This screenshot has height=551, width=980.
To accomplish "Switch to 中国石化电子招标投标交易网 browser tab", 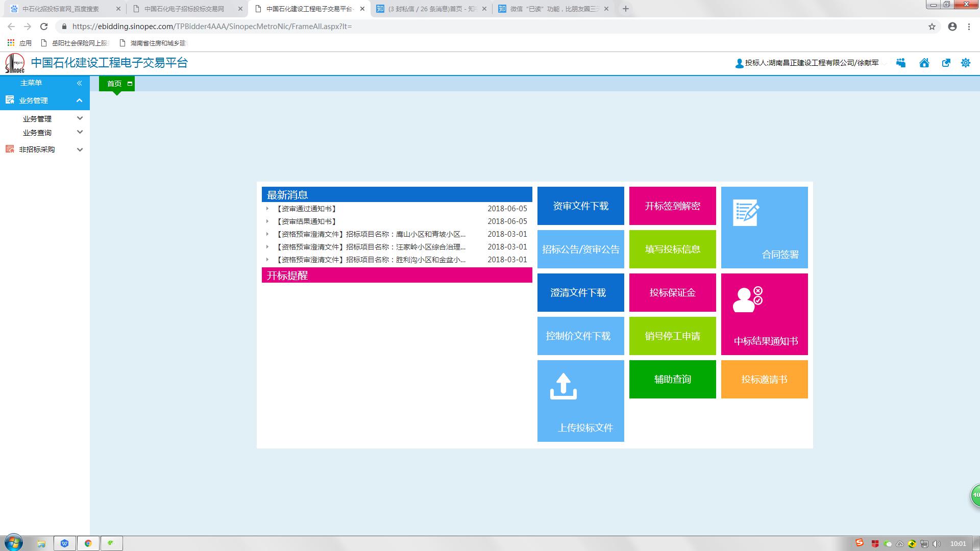I will tap(184, 9).
